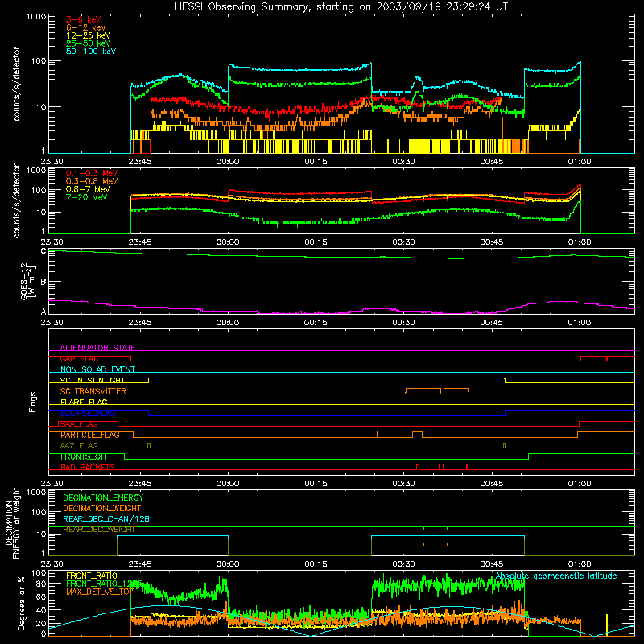The height and width of the screenshot is (644, 644).
Task: Select the 'FLARE_FLAG' flag label
Action: pyautogui.click(x=84, y=402)
